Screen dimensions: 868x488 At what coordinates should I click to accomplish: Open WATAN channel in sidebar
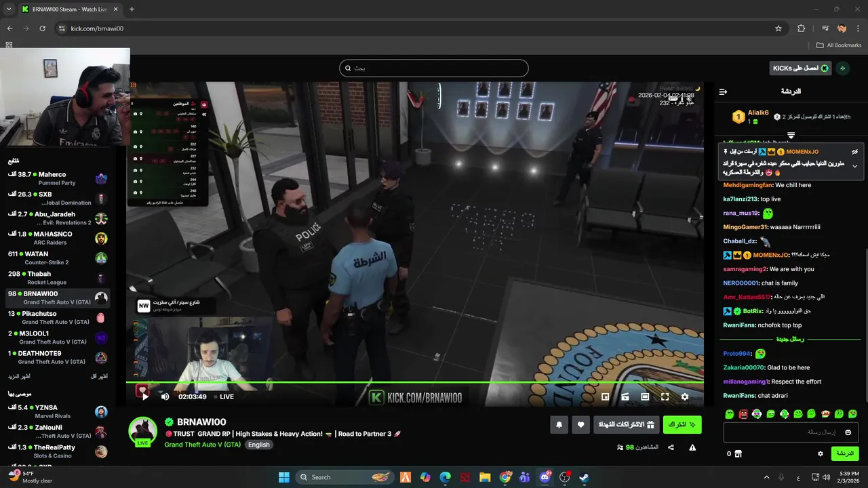click(58, 258)
